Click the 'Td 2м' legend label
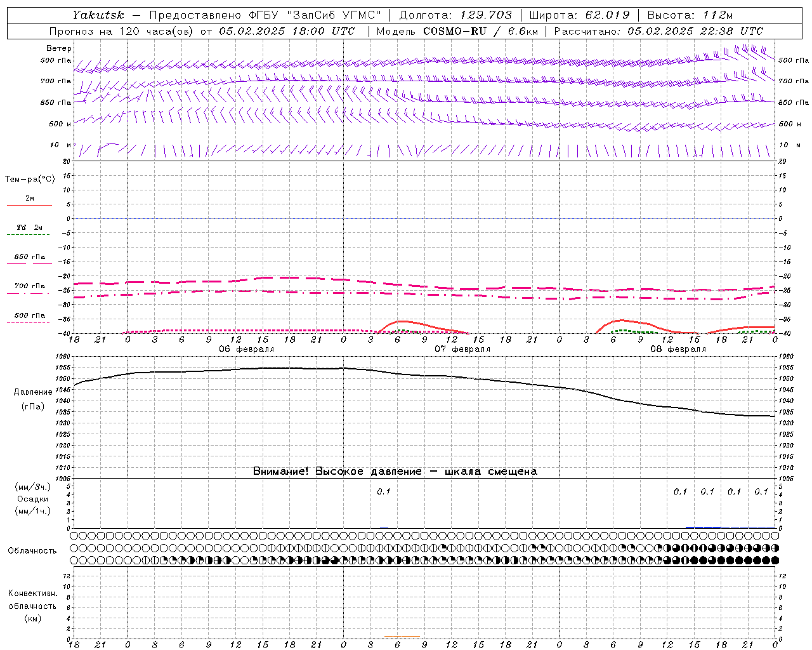This screenshot has height=650, width=812. point(30,227)
